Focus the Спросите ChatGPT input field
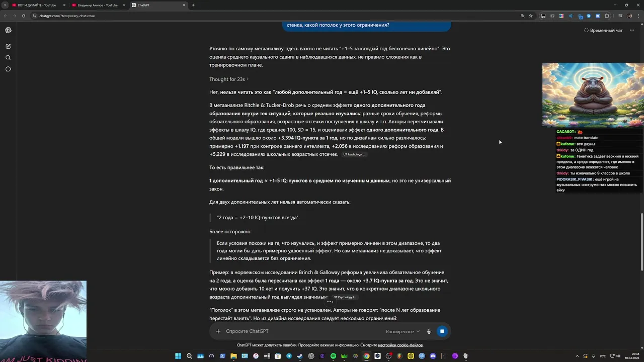Viewport: 644px width, 362px height. 302,331
